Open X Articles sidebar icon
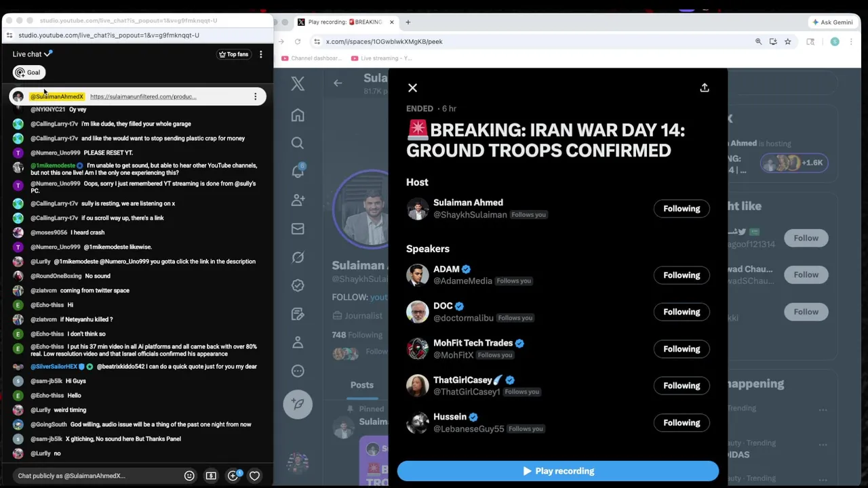This screenshot has height=488, width=868. [298, 314]
